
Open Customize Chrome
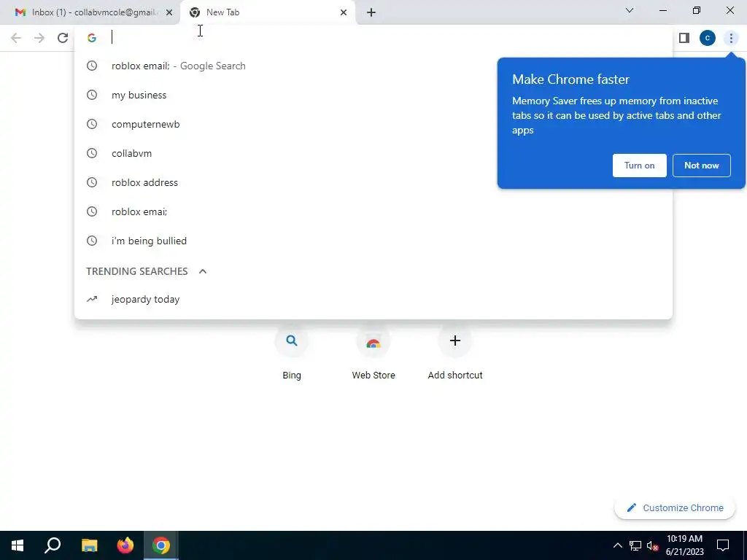tap(675, 507)
